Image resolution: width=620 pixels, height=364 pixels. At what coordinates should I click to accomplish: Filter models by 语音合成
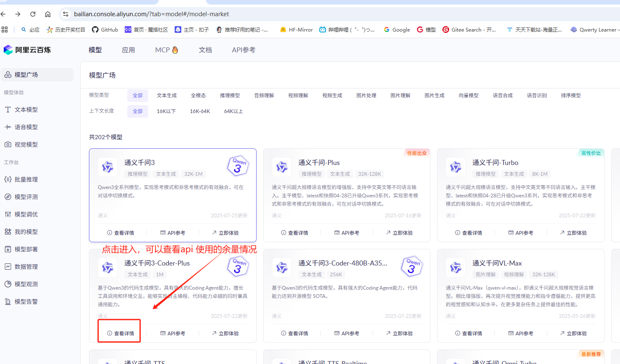pos(503,96)
